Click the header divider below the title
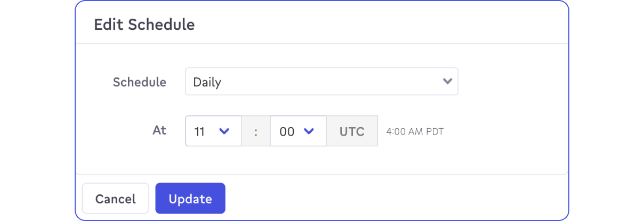The image size is (644, 221). (321, 44)
